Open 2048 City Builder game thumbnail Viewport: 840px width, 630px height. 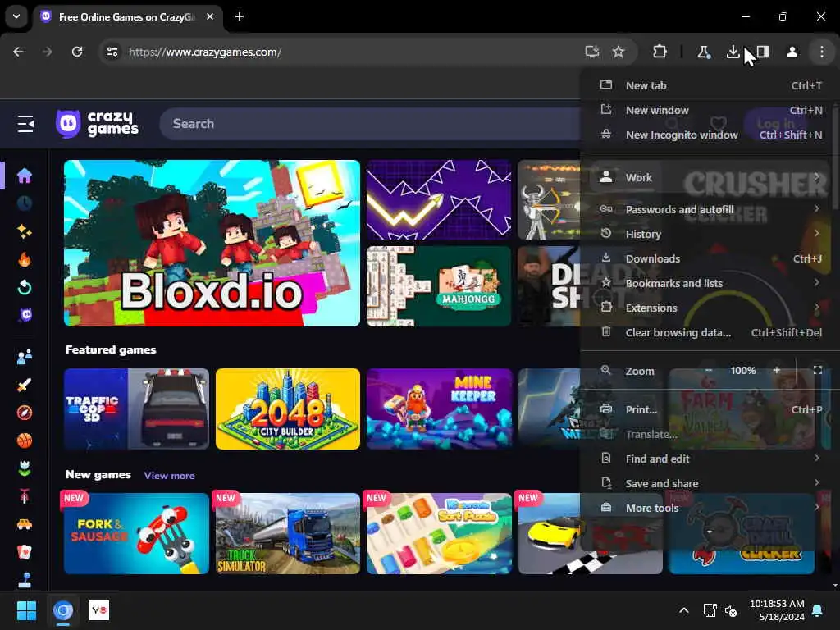click(288, 409)
